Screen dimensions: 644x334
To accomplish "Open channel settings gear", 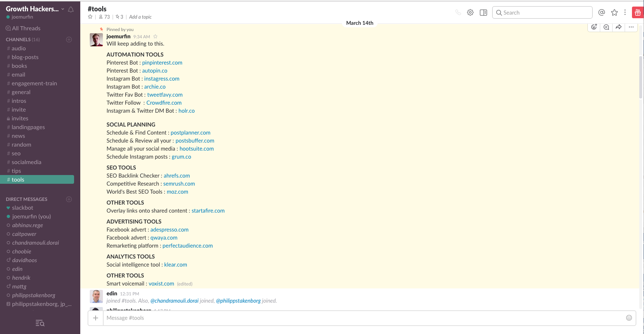I will (x=470, y=12).
